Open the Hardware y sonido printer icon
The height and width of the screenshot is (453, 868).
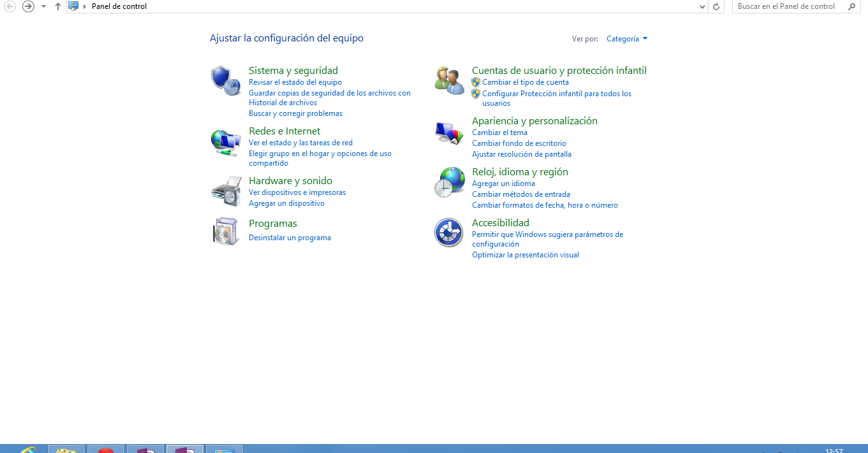click(226, 191)
